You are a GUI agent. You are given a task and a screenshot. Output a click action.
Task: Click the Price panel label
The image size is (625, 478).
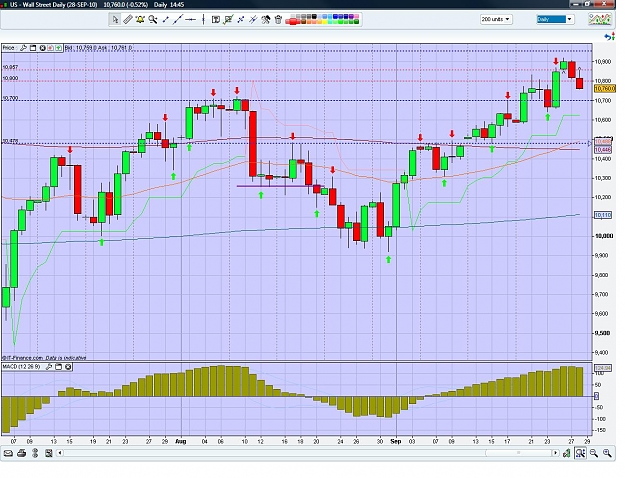point(8,48)
